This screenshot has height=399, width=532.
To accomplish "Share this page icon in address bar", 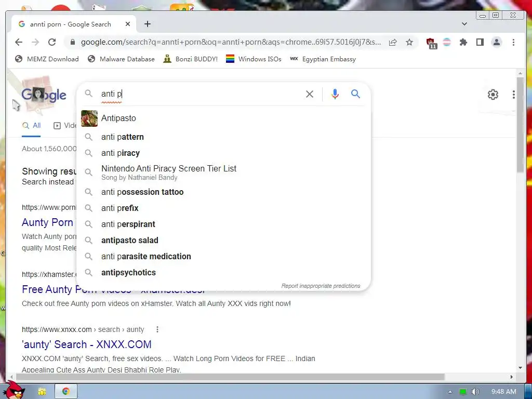I will [x=393, y=42].
